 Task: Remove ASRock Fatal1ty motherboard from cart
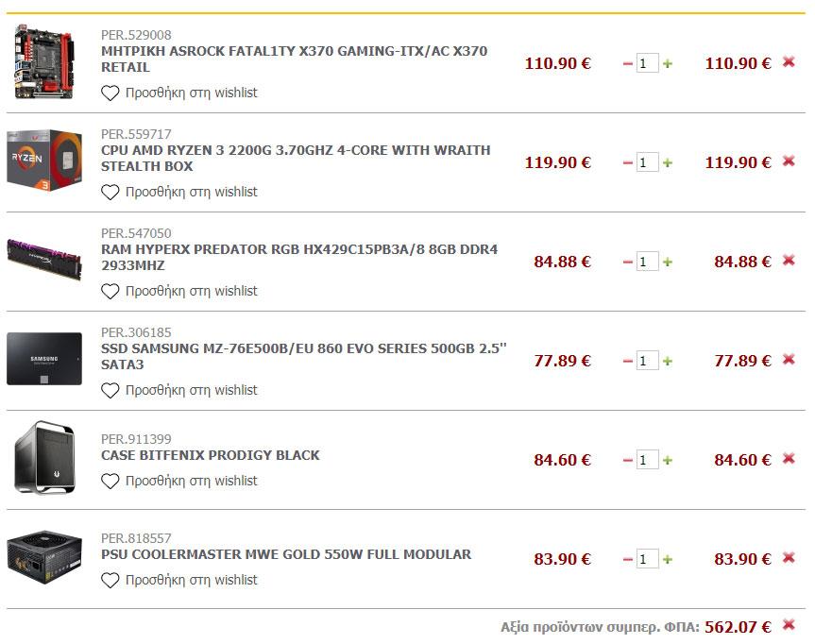click(789, 62)
